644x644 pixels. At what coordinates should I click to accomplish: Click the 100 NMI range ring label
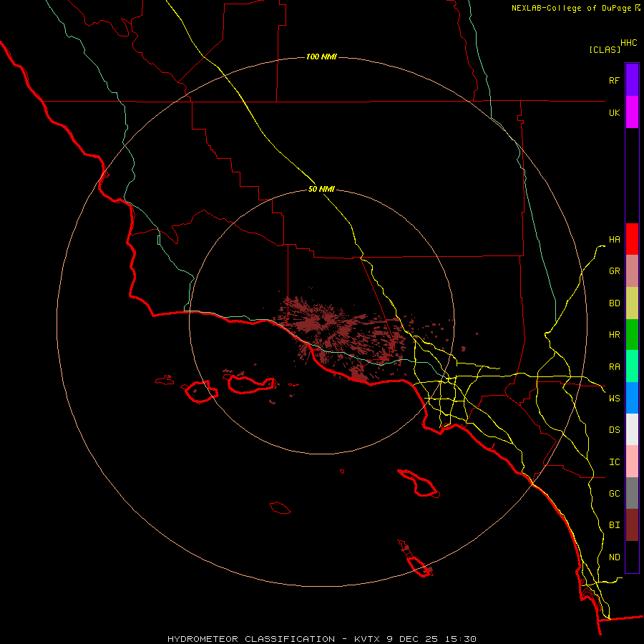(321, 57)
